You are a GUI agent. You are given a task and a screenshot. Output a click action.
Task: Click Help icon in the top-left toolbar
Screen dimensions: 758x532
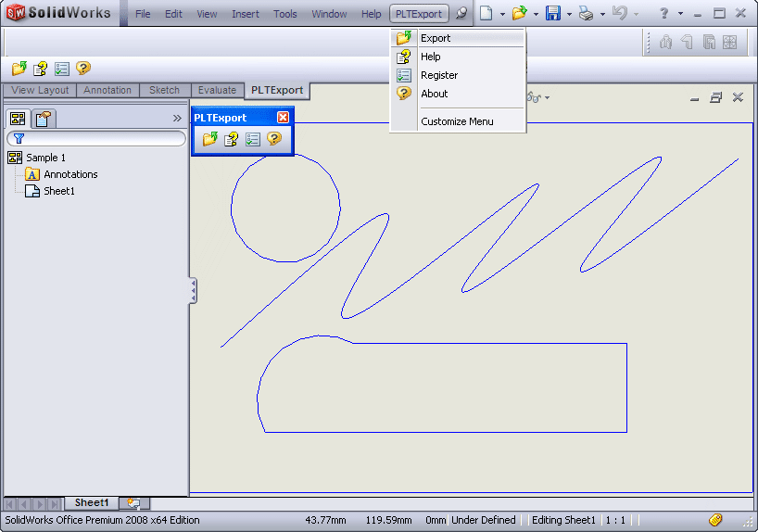[x=40, y=69]
